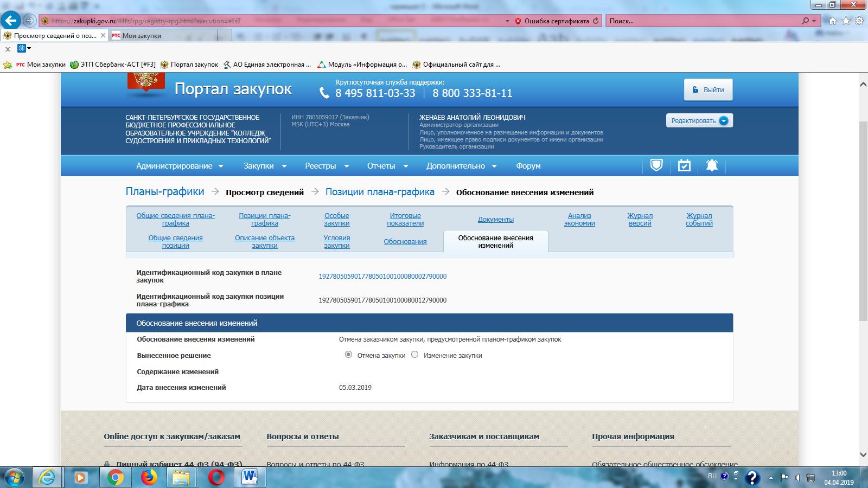Screen dimensions: 868x488
Task: Open 'ЭТП Сбербанк-АСТ' bookmark
Action: [113, 65]
